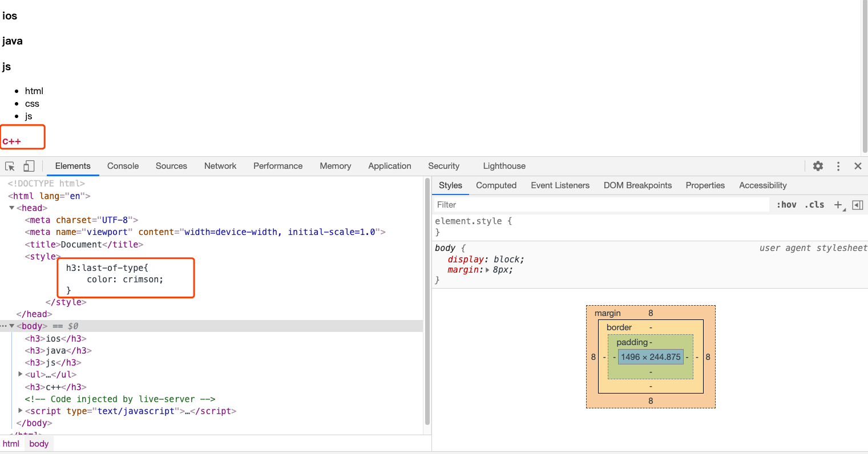Activate the inspect element picker tool
Viewport: 868px width, 454px height.
click(x=10, y=166)
